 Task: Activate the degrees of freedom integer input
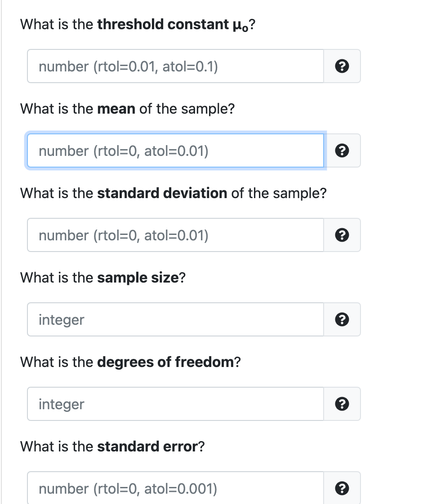click(176, 404)
